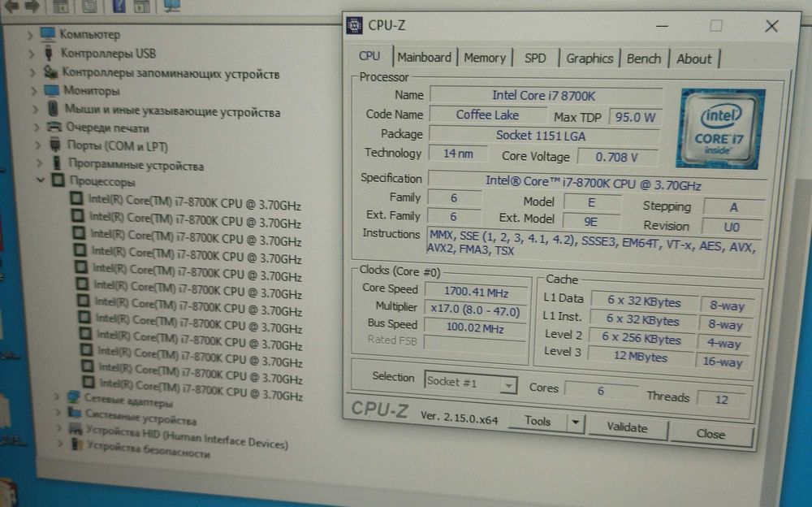The width and height of the screenshot is (812, 507).
Task: Click the Max TDP value '95.0 W'
Action: [x=635, y=117]
